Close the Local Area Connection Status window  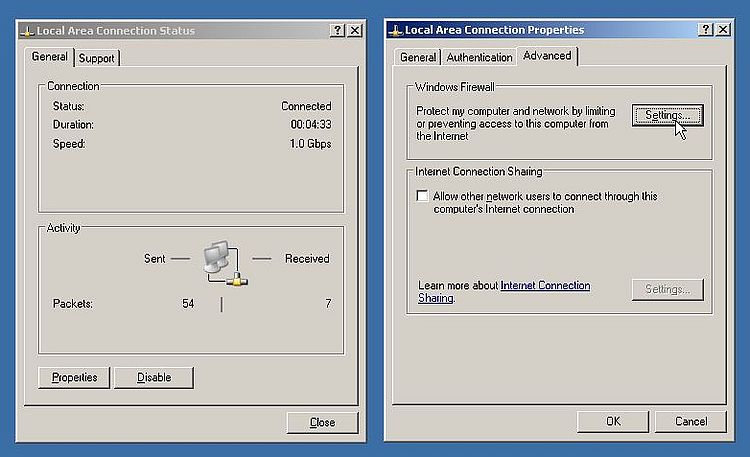354,31
